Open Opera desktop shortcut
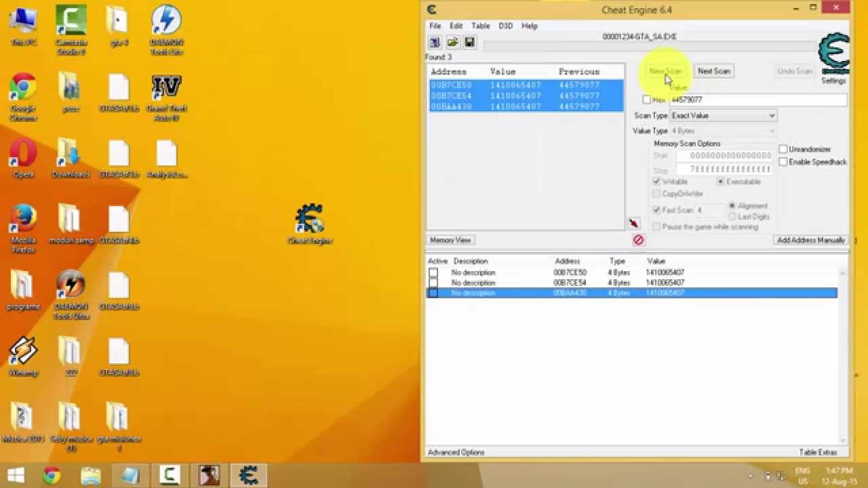The height and width of the screenshot is (488, 868). 23,158
